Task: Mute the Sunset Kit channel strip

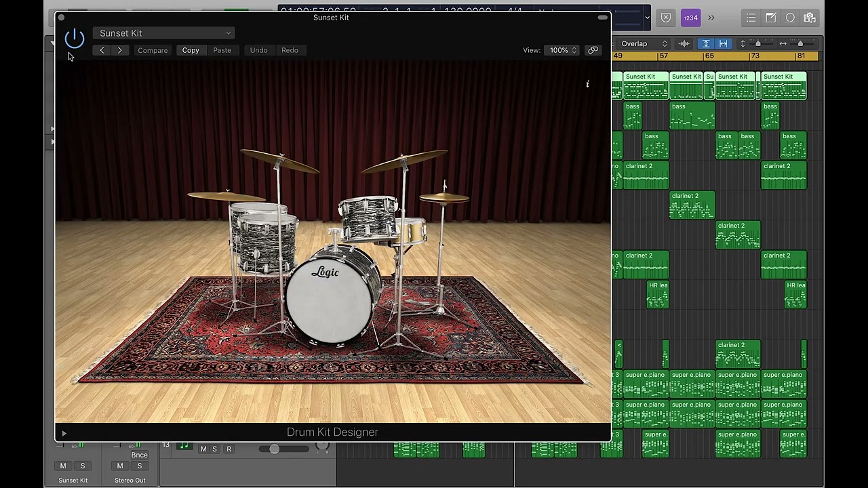Action: 63,466
